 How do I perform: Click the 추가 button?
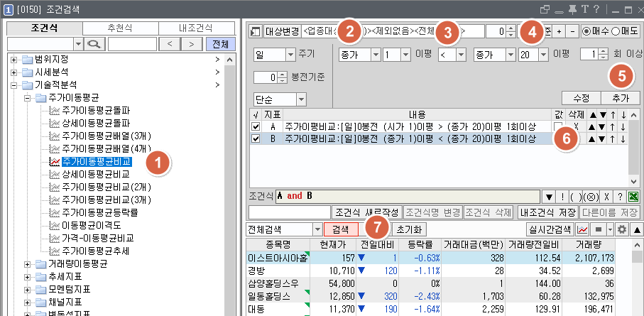[x=621, y=98]
